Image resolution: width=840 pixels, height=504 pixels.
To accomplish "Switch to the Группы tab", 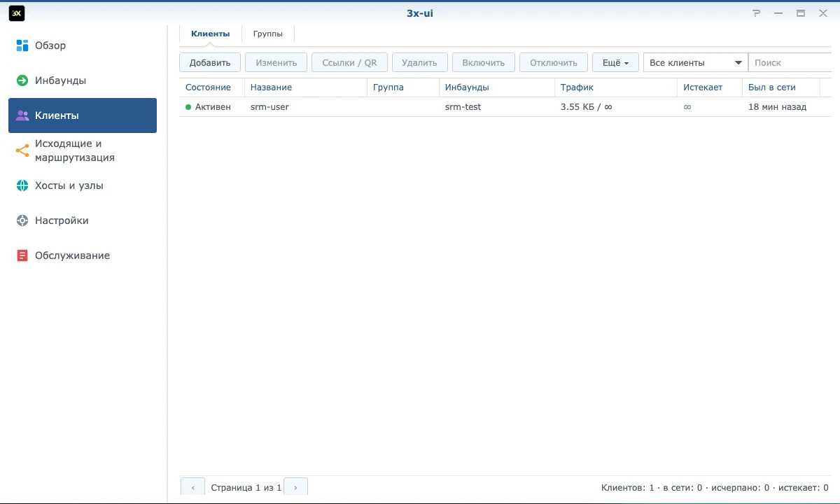I will pos(268,34).
